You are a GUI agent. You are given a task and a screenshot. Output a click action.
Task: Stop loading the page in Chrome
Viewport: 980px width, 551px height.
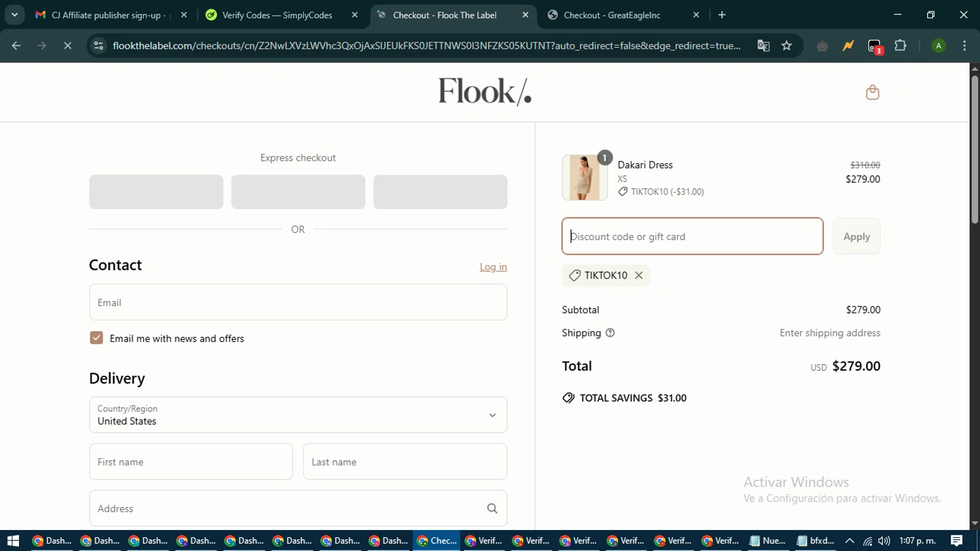(x=67, y=46)
